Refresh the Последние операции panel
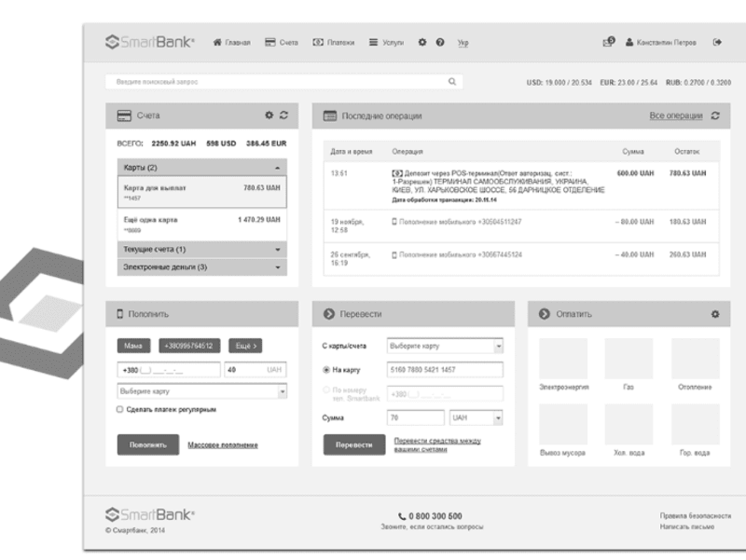 [x=715, y=116]
